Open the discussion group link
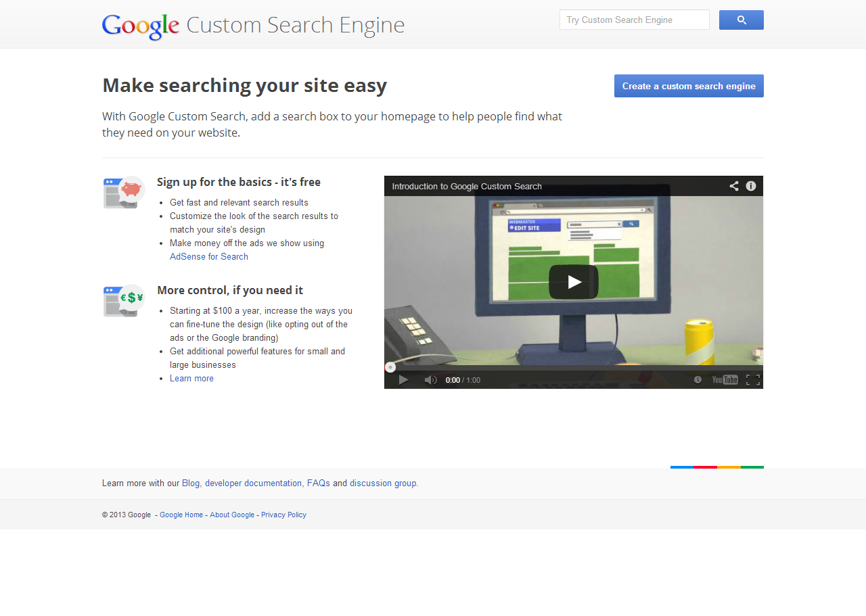The image size is (866, 616). [383, 483]
